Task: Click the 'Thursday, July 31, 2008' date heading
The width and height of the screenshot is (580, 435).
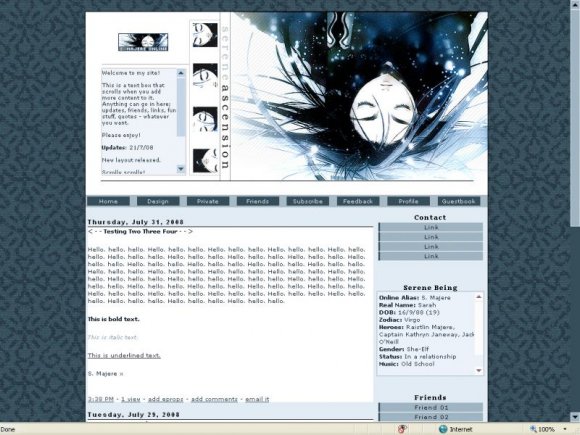Action: (x=136, y=222)
